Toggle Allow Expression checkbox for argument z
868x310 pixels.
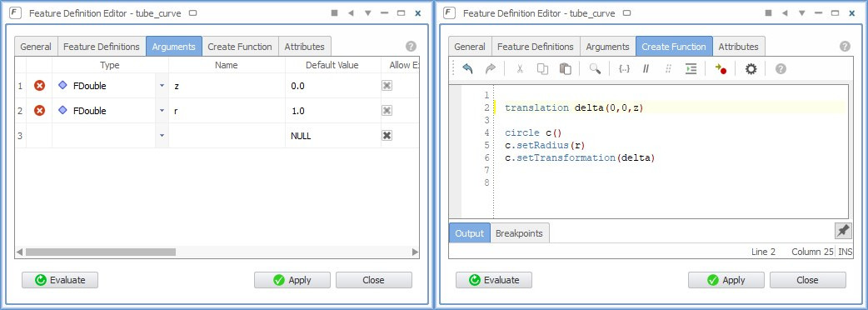coord(387,86)
